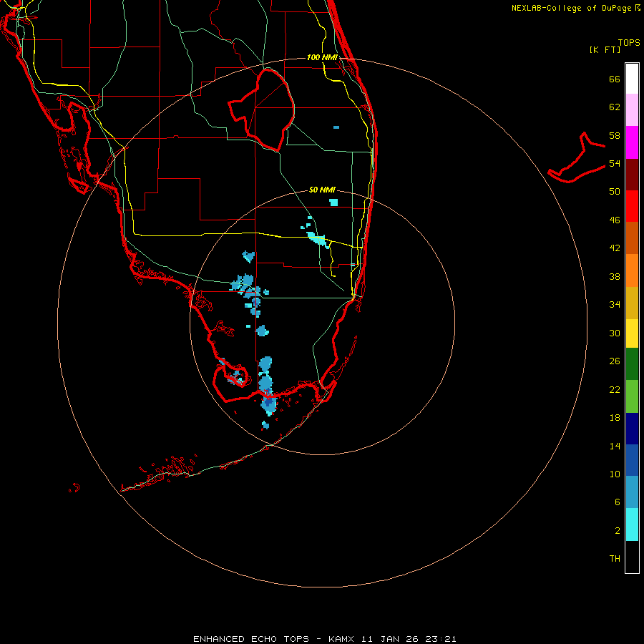Click the "42" legend label
644x644 pixels.
[x=615, y=248]
